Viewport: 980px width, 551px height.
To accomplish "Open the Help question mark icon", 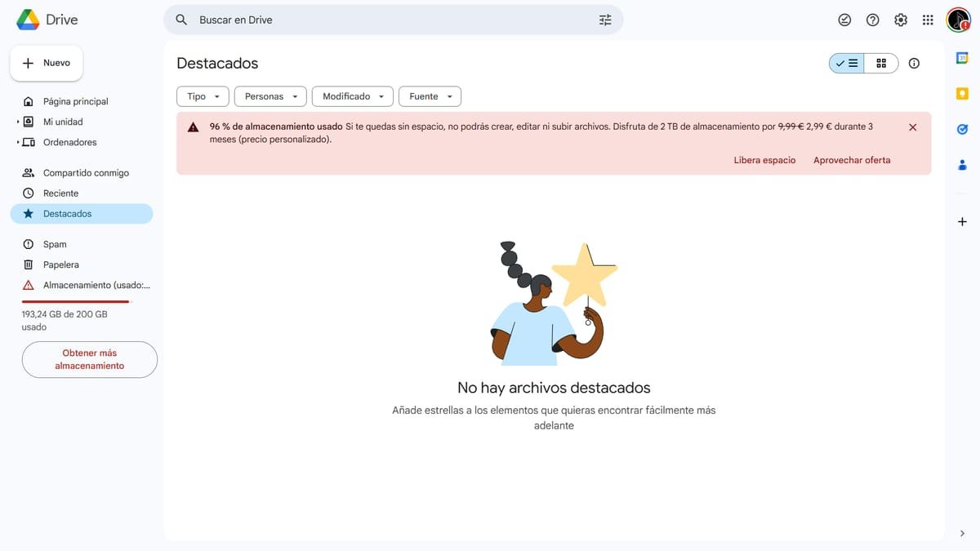I will (873, 20).
